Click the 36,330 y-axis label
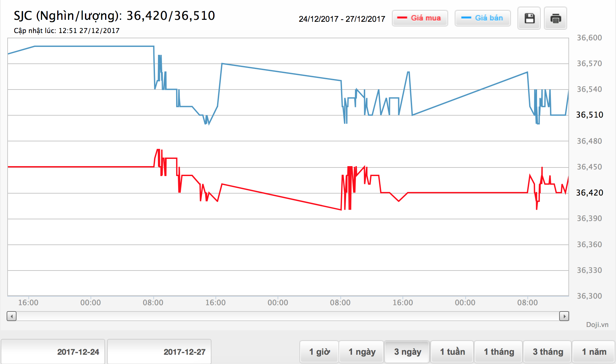Screen dimensions: 616x364 click(x=589, y=270)
